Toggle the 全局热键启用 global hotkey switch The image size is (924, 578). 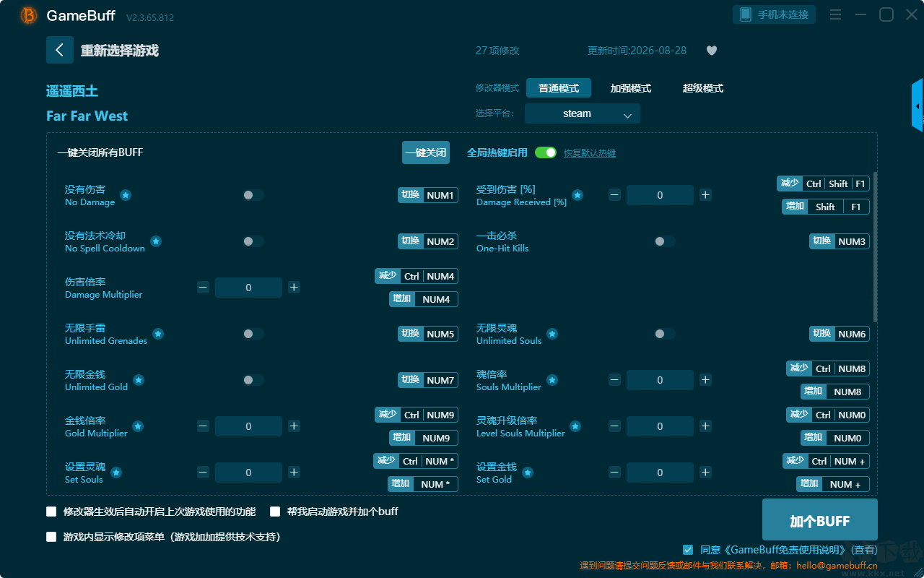click(546, 152)
